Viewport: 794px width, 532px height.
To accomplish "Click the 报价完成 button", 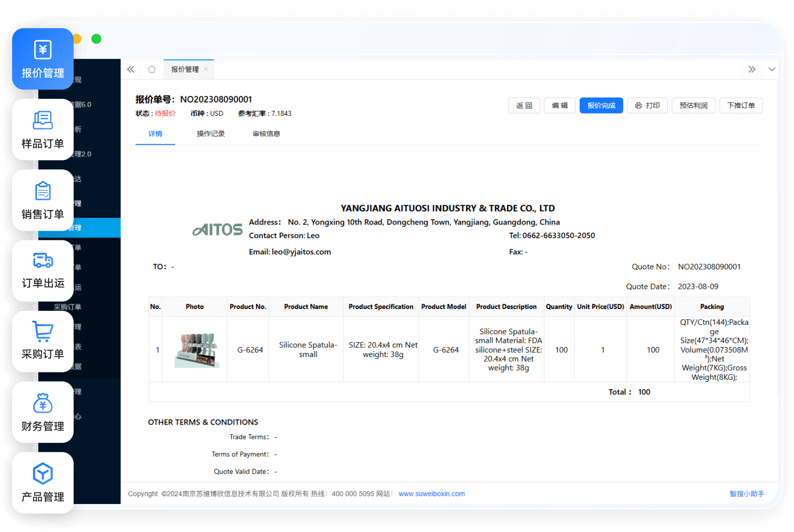I will tap(601, 105).
